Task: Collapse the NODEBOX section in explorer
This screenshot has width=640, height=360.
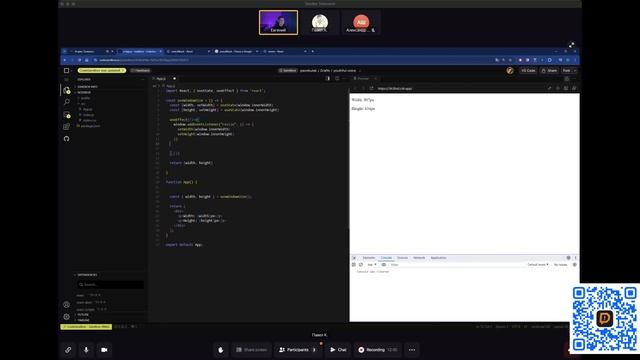Action: (84, 93)
